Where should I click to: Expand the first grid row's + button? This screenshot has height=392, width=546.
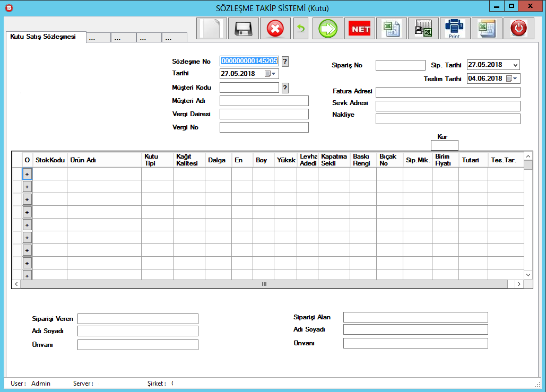[27, 173]
